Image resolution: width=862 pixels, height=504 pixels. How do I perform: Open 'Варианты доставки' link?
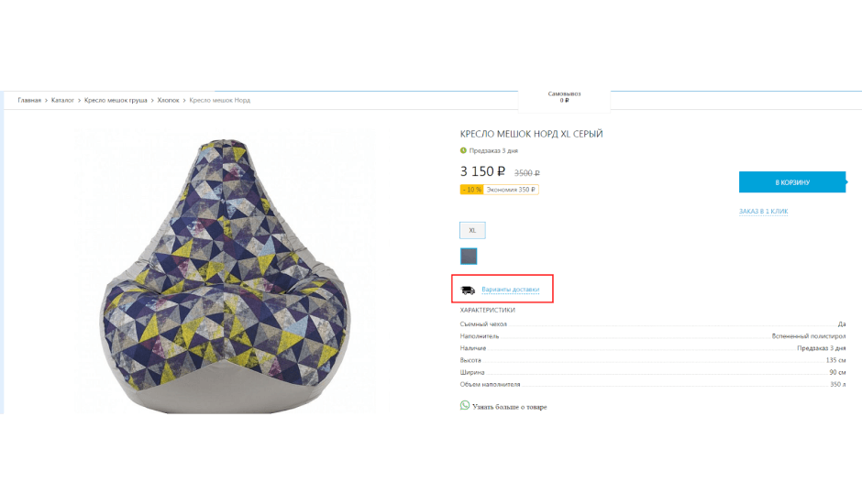(x=511, y=290)
